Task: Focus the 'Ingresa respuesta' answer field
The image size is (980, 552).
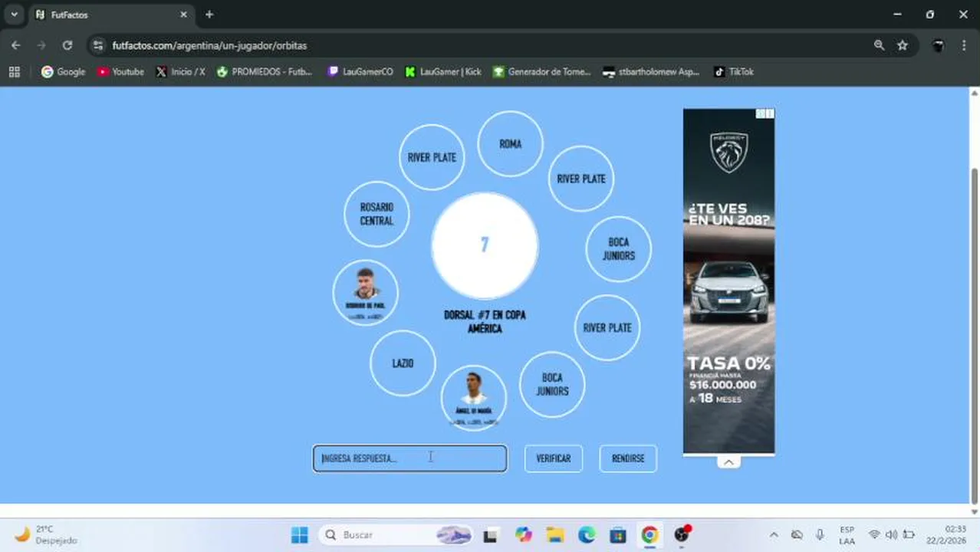Action: tap(409, 458)
